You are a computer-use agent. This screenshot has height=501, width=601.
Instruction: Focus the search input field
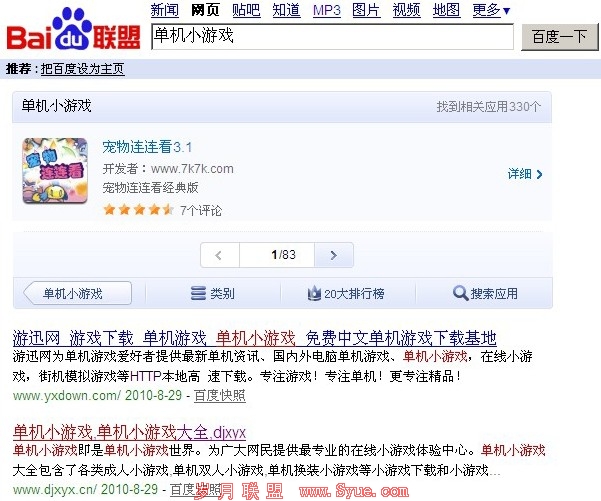[332, 37]
